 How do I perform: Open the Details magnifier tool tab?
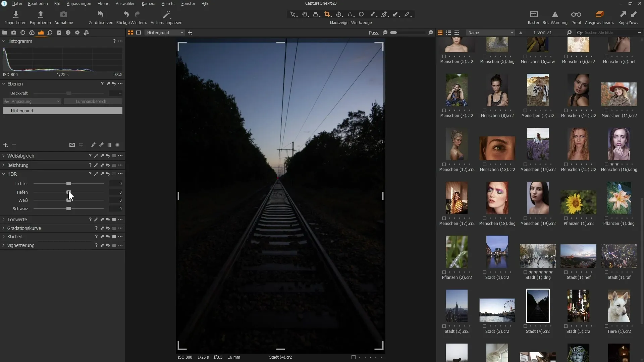click(50, 33)
